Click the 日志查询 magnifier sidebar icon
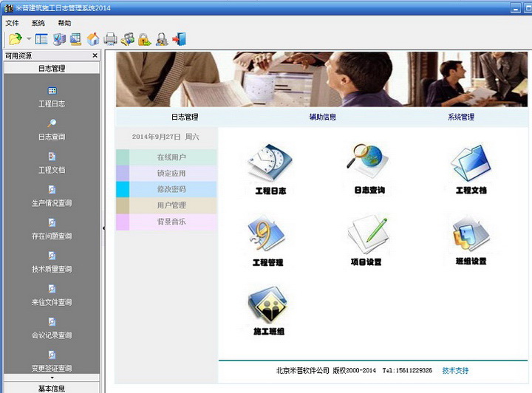Screen dimensions: 532x393 coord(52,123)
